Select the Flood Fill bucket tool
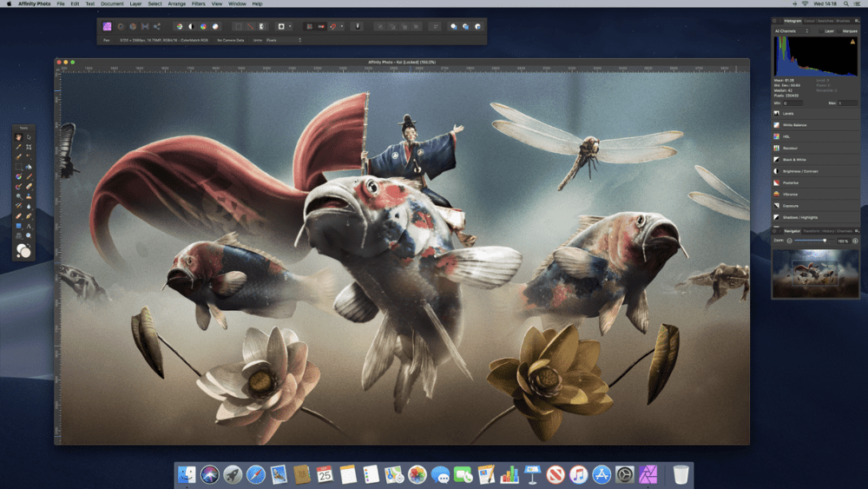The width and height of the screenshot is (868, 489). pos(29,168)
